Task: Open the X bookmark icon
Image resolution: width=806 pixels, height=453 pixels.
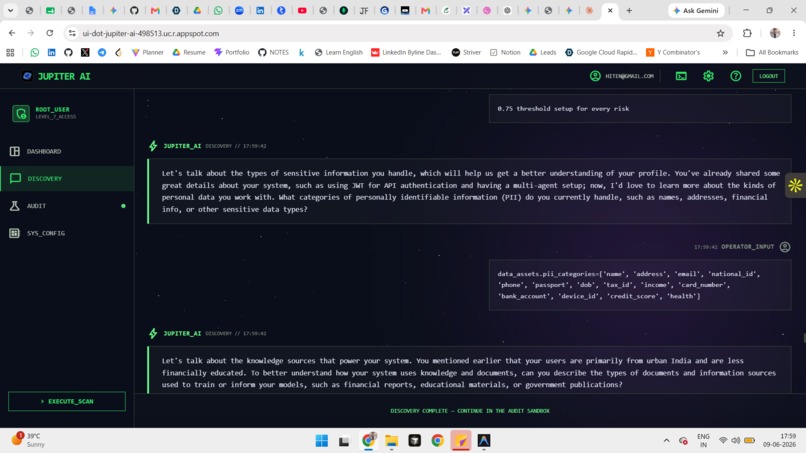Action: (x=85, y=52)
